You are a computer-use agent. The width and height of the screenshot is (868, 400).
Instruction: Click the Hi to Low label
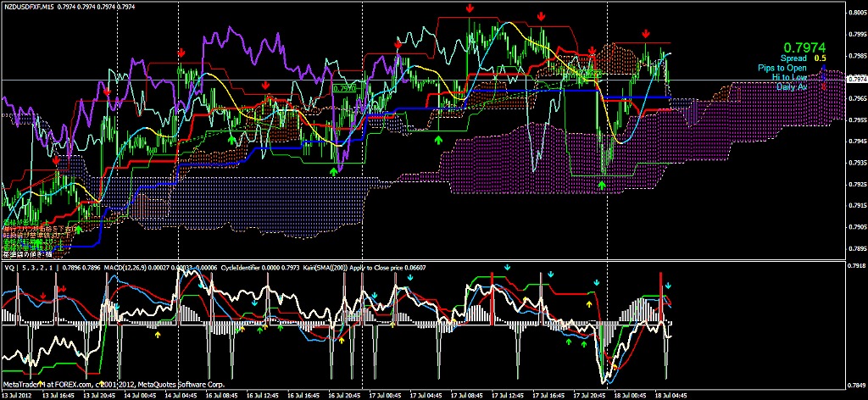pos(789,77)
